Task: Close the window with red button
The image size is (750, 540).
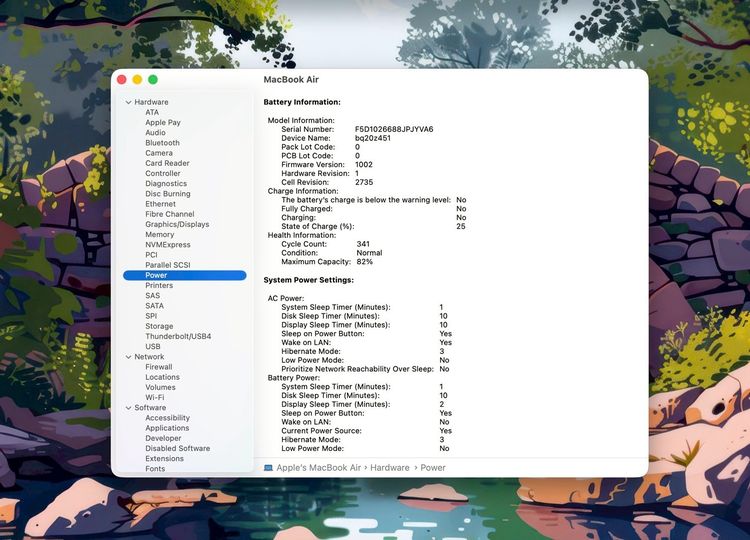Action: coord(121,79)
